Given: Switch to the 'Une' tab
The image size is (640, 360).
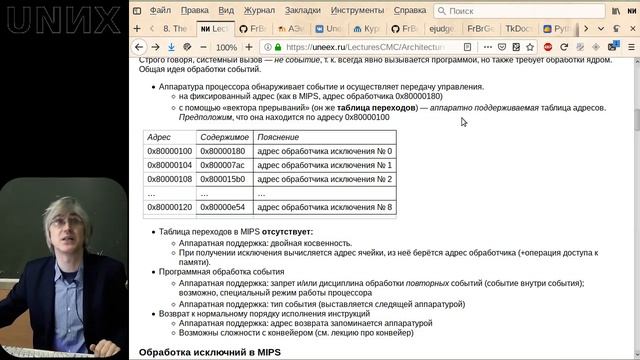Looking at the screenshot, I should [x=329, y=29].
